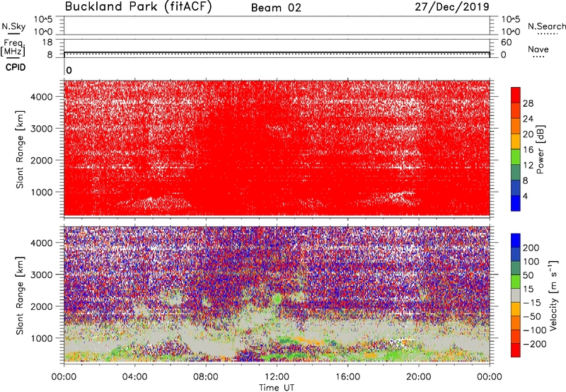Screen dimensions: 566x392
Task: Click the 18 tick on frequency axis
Action: click(47, 42)
